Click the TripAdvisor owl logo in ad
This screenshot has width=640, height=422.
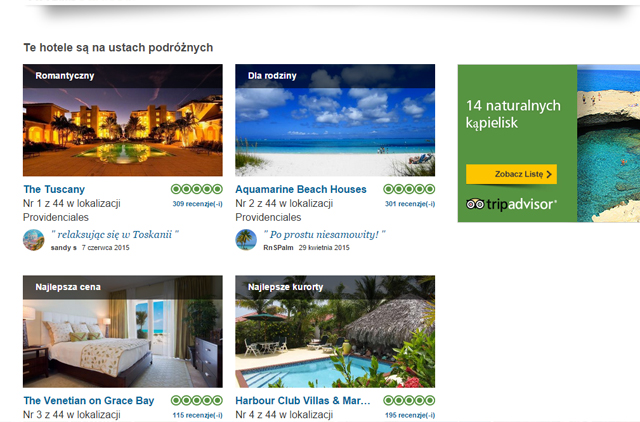click(x=475, y=204)
